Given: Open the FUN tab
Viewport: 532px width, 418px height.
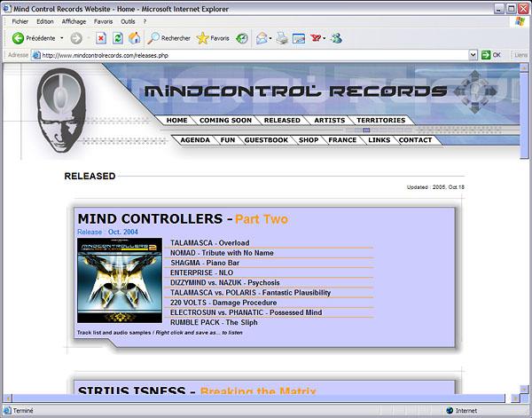Looking at the screenshot, I should click(x=228, y=140).
